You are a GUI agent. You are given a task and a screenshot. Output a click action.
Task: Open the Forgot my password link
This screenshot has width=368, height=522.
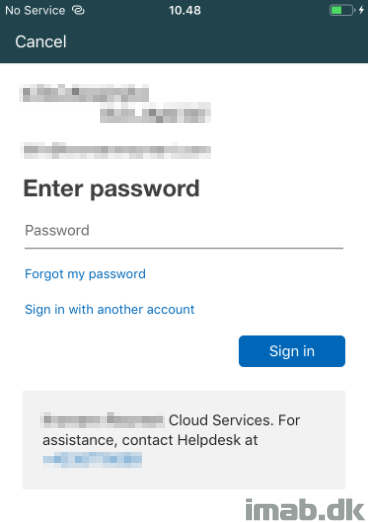[85, 274]
